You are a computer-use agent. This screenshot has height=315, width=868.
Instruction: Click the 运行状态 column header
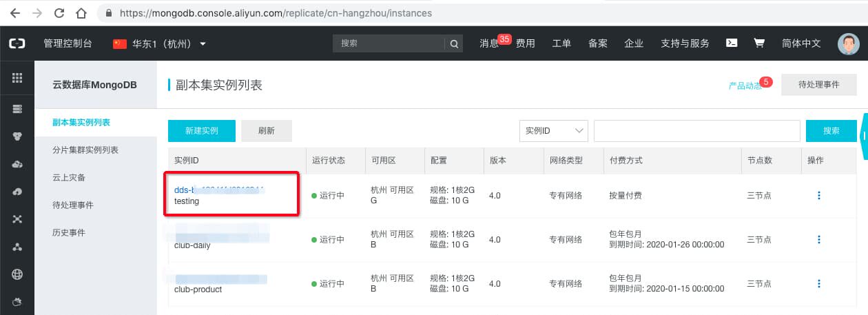(x=328, y=160)
